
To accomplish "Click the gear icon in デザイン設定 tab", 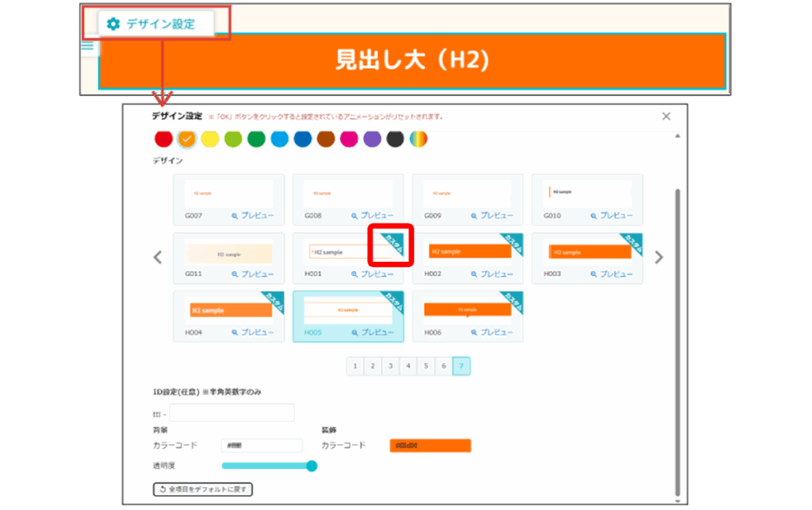I will pos(113,24).
